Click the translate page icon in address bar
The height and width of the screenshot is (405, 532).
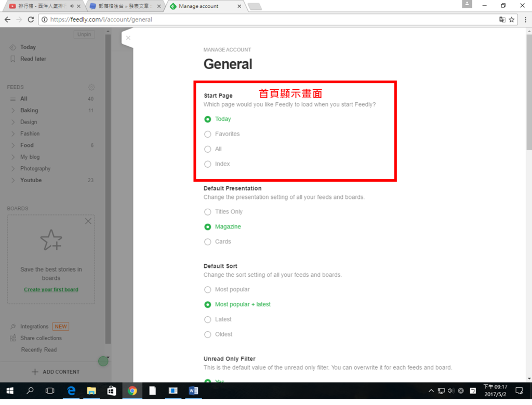pyautogui.click(x=502, y=20)
